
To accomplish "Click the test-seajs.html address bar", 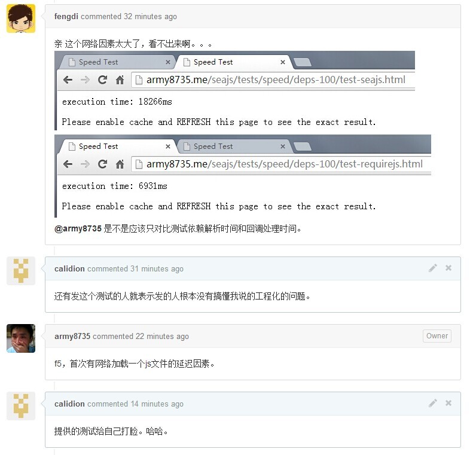I will pos(273,80).
